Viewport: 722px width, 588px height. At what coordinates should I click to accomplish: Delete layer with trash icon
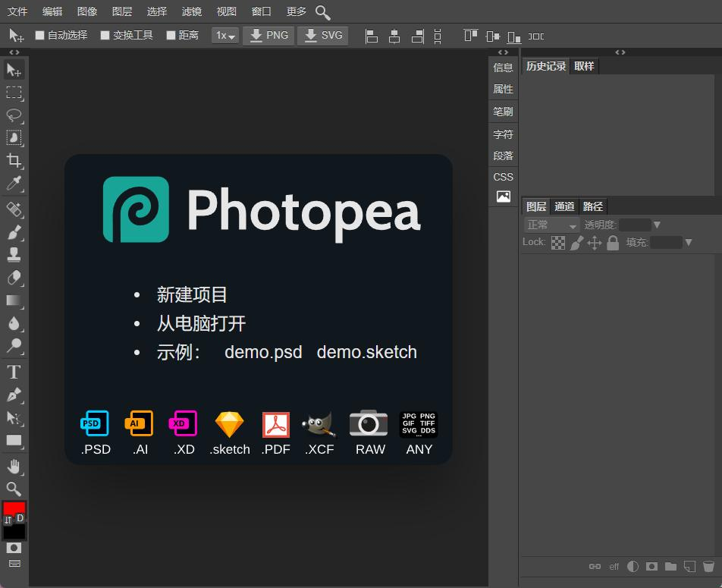(708, 566)
